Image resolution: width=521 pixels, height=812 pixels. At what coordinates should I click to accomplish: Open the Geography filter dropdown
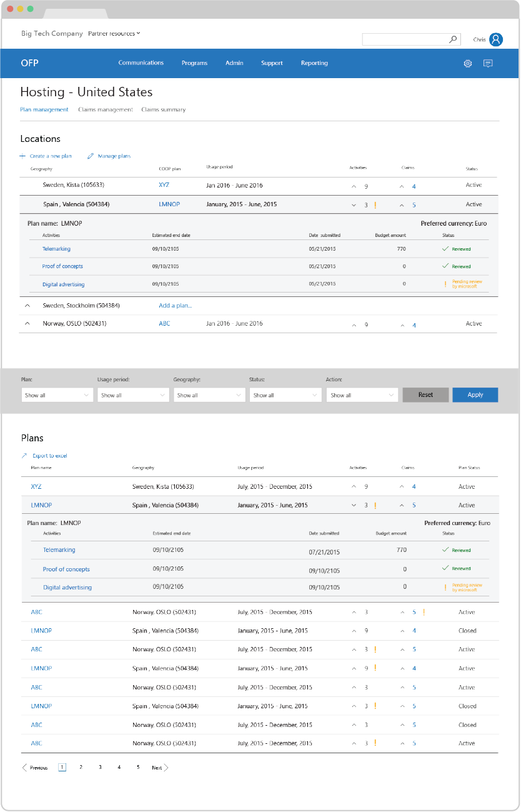coord(207,394)
